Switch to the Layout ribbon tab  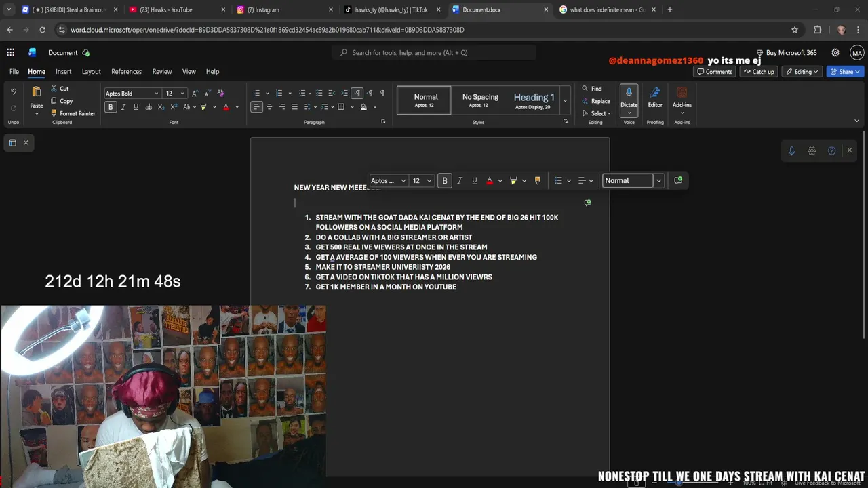[x=91, y=71]
